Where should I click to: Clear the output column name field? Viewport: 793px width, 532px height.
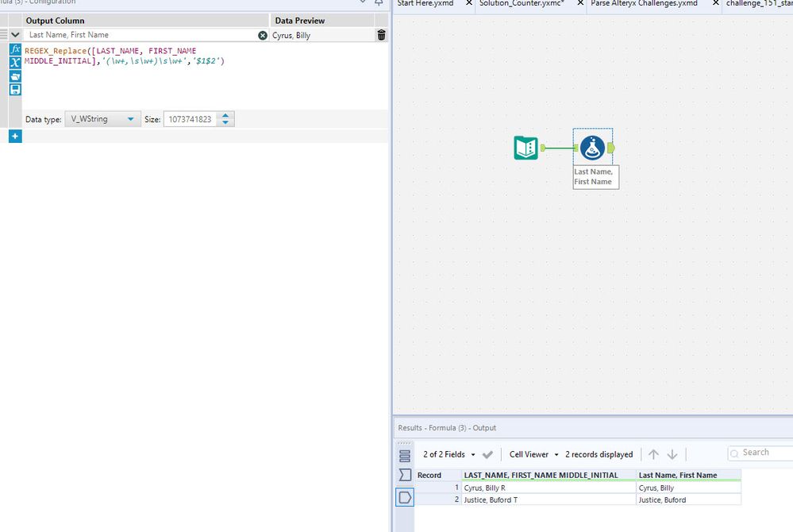pos(263,36)
